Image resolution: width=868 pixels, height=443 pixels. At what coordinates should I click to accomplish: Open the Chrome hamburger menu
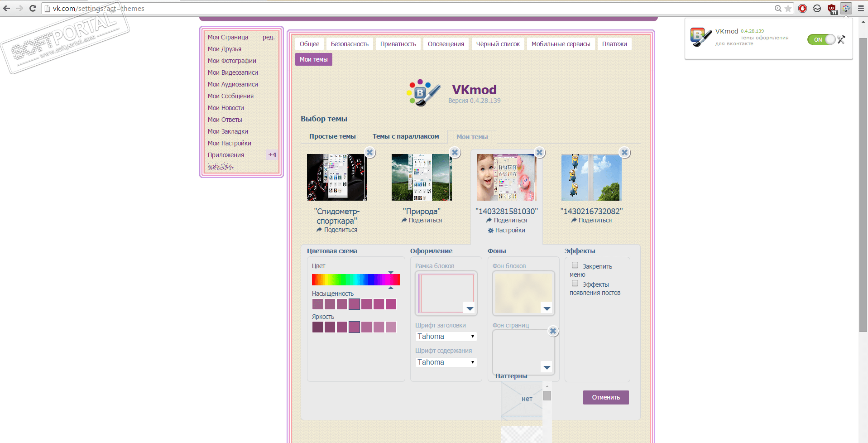coord(861,8)
